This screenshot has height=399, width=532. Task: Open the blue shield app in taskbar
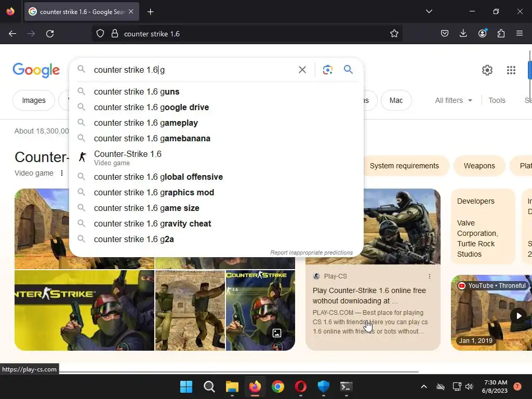[x=323, y=387]
